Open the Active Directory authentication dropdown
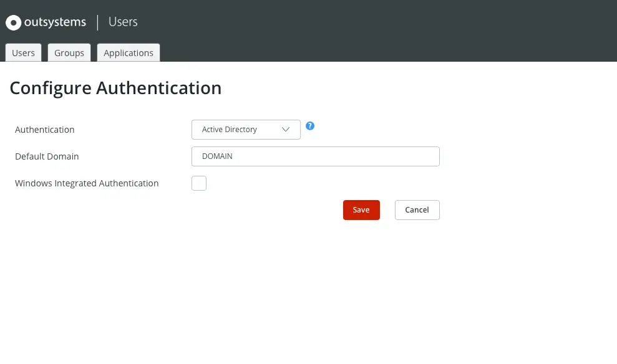This screenshot has width=617, height=364. click(246, 130)
